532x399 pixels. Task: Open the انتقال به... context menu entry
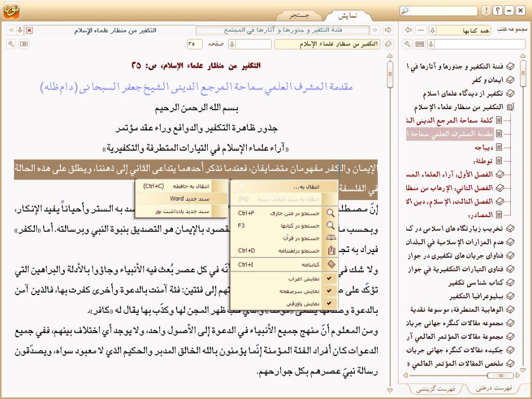click(284, 187)
